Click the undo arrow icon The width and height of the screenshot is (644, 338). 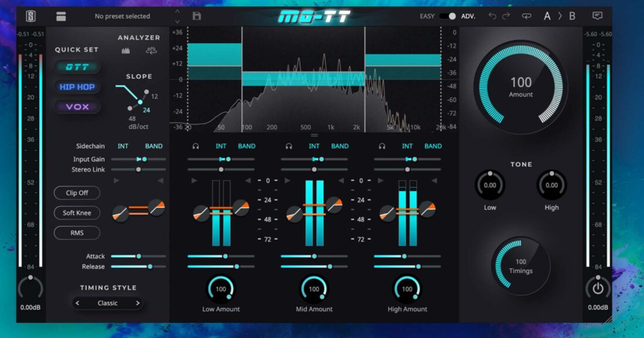[x=492, y=16]
